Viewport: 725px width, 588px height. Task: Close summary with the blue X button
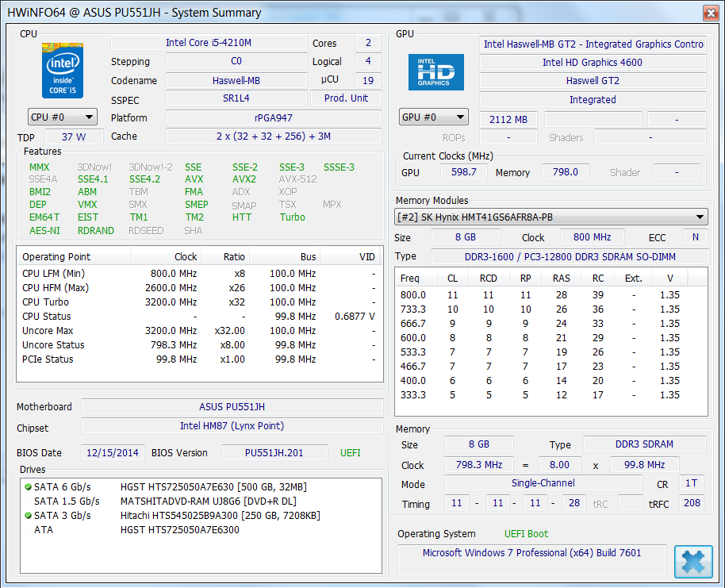(692, 561)
